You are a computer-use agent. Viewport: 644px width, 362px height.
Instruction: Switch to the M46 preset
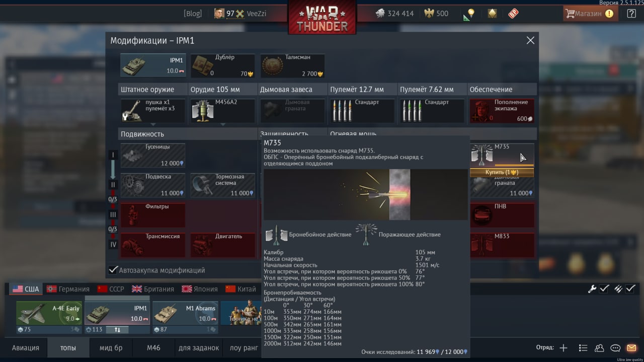[x=153, y=348]
